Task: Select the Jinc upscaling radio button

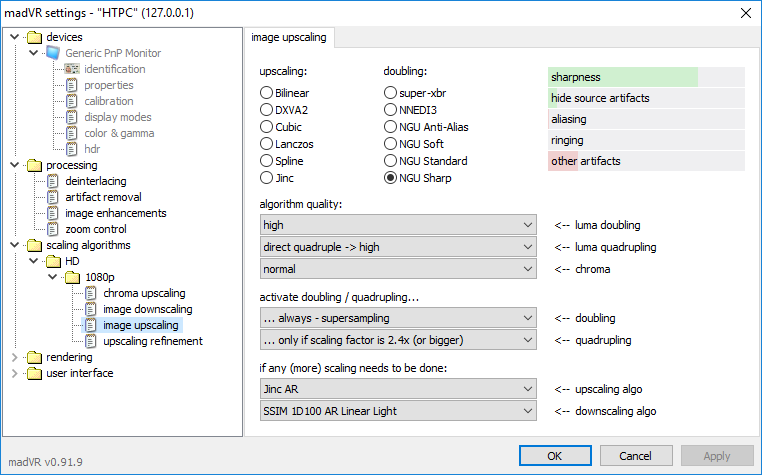Action: (x=266, y=178)
